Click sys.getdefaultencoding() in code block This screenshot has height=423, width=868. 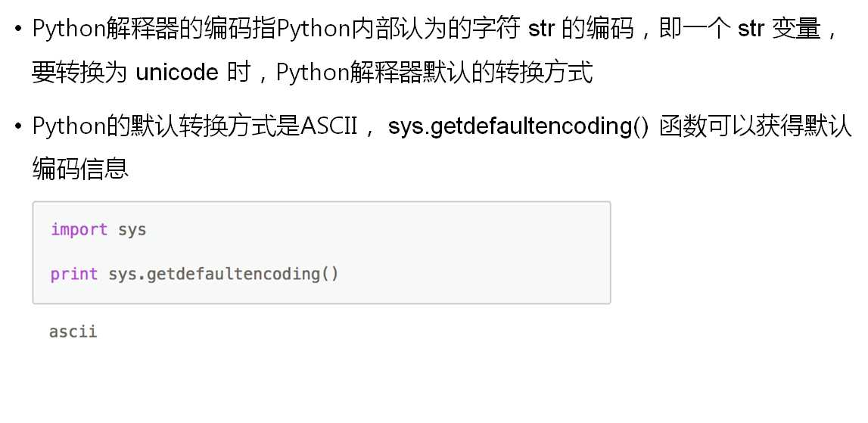[x=223, y=274]
